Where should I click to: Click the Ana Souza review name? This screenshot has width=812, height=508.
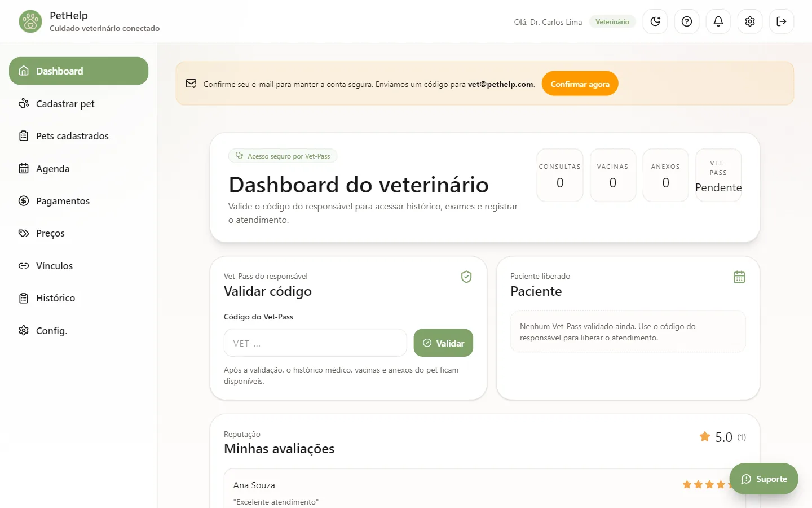click(x=254, y=485)
